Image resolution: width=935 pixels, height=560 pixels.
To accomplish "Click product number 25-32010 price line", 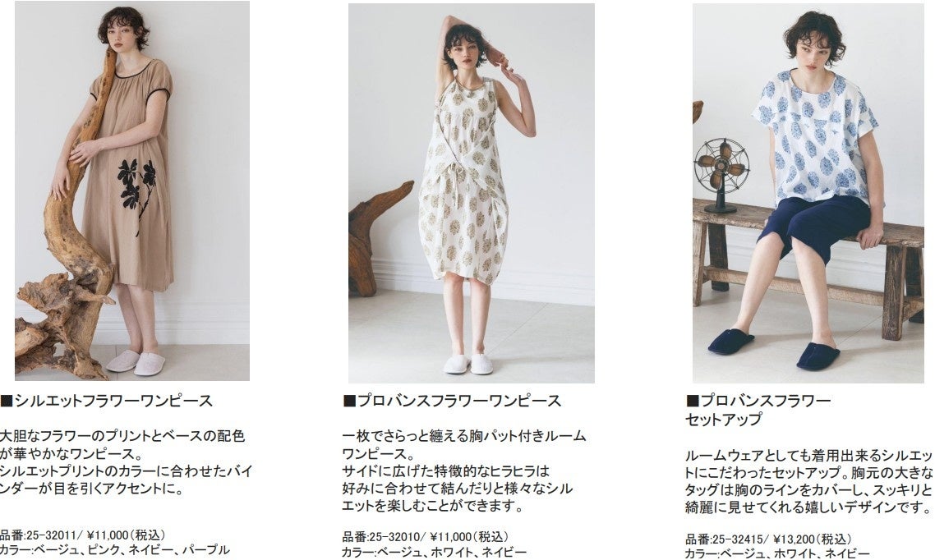I will 425,537.
